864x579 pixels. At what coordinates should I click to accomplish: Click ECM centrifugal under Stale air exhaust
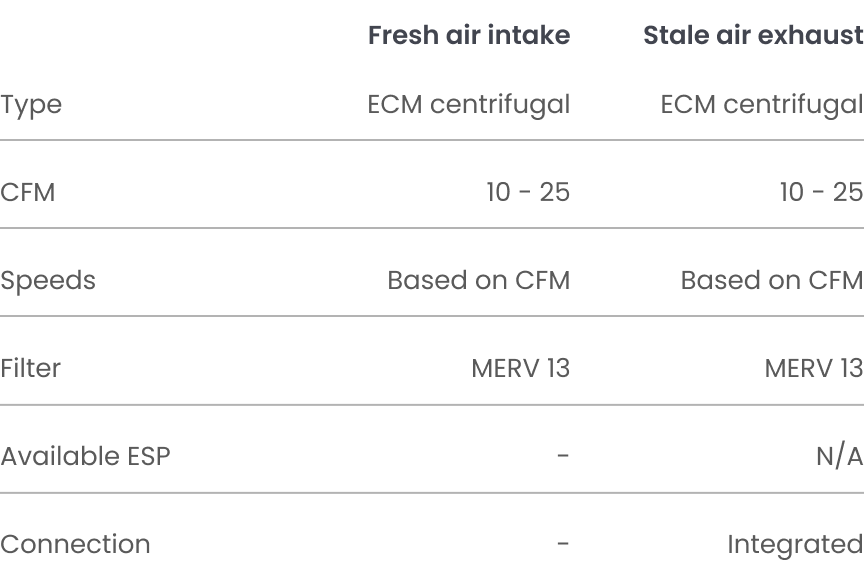pos(762,105)
